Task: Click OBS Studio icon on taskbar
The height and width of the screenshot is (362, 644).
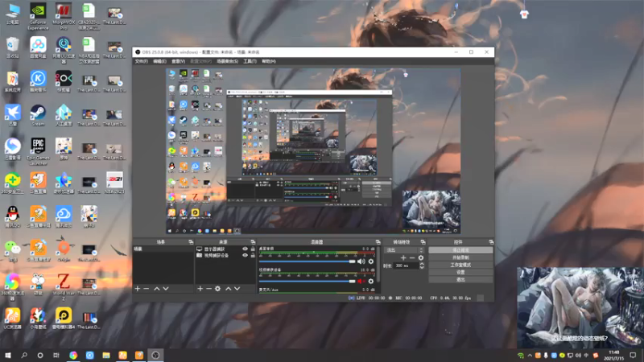Action: 155,356
